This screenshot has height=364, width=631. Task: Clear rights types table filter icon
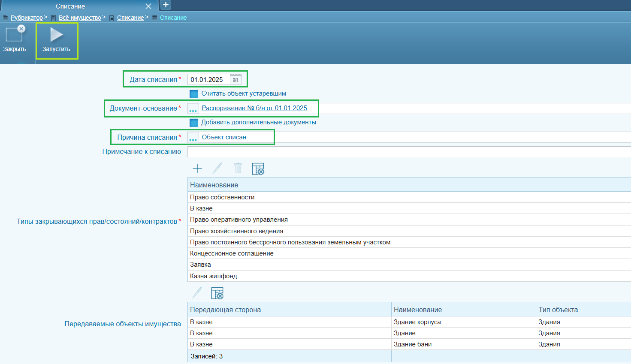[x=258, y=169]
